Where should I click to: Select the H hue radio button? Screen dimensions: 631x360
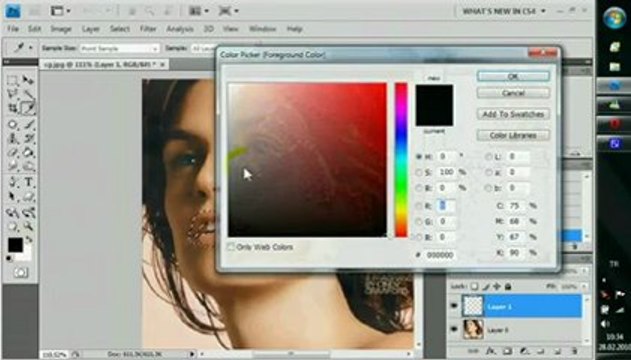pyautogui.click(x=419, y=156)
